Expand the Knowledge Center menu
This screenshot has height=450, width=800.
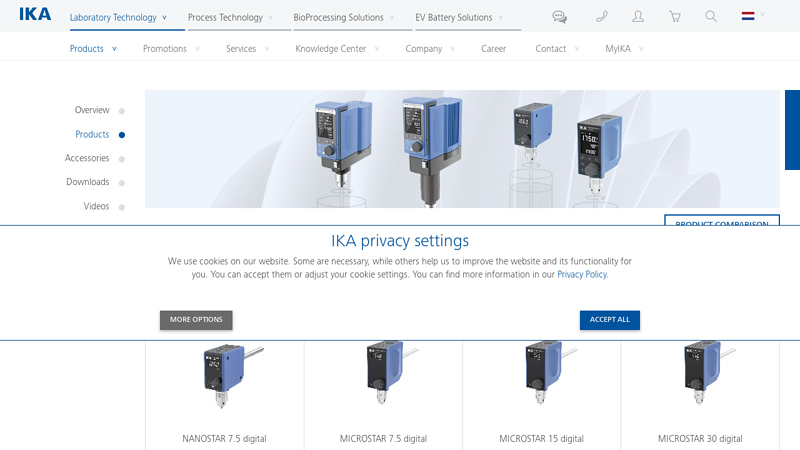pos(337,49)
